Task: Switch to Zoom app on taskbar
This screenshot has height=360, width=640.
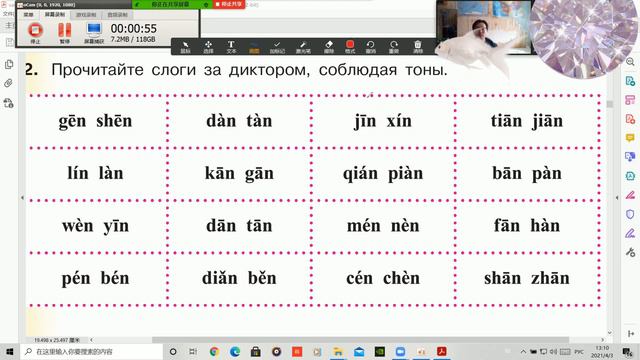Action: coord(400,351)
